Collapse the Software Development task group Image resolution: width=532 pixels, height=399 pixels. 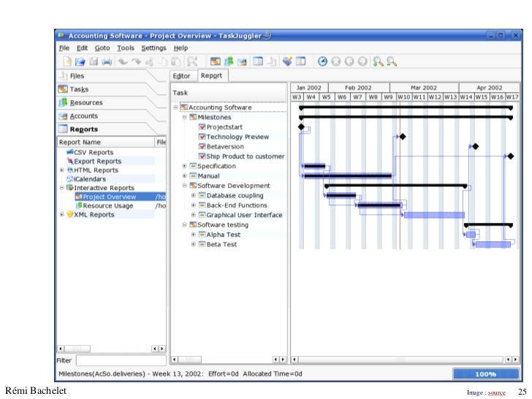pos(185,186)
